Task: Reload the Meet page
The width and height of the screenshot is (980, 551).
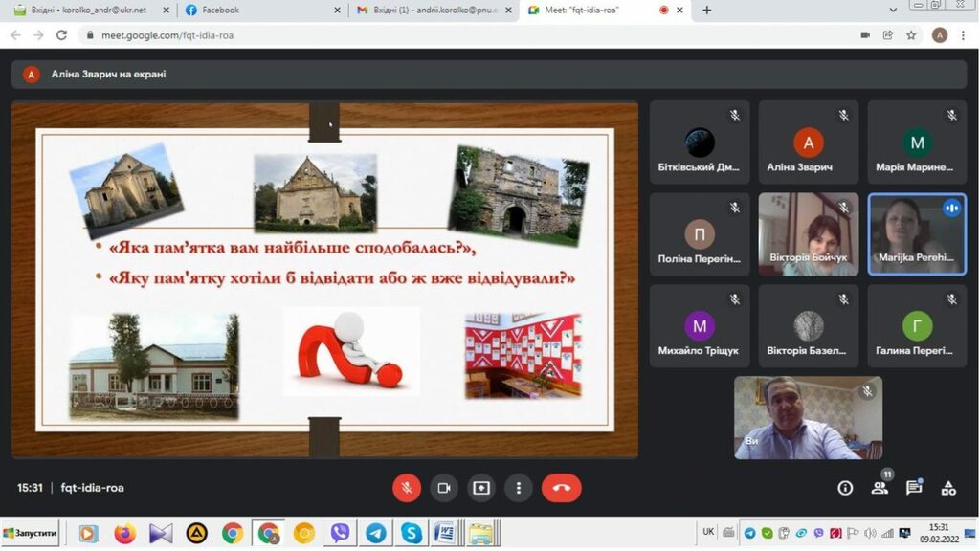Action: (x=61, y=35)
